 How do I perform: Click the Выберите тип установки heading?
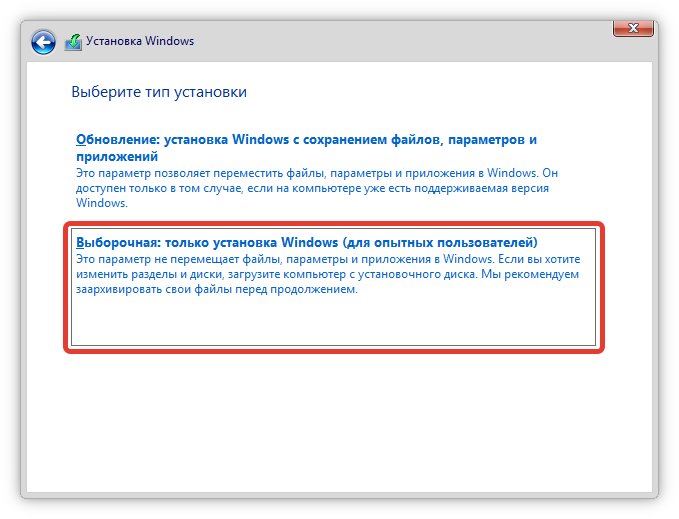159,92
